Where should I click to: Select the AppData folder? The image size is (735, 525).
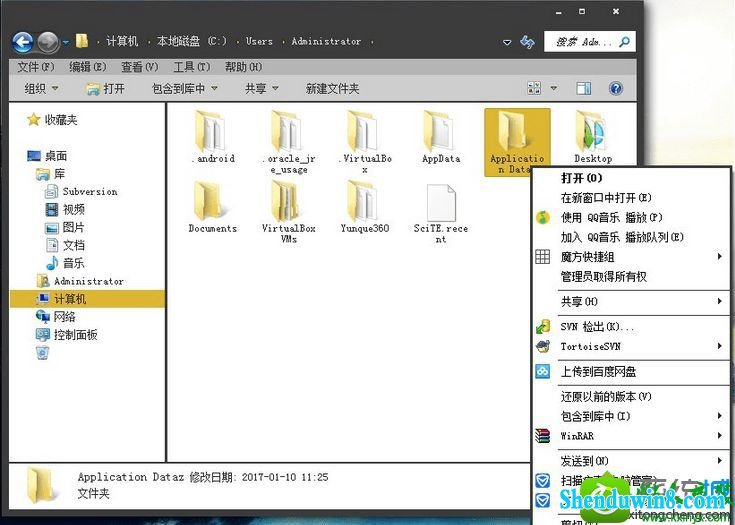(441, 137)
